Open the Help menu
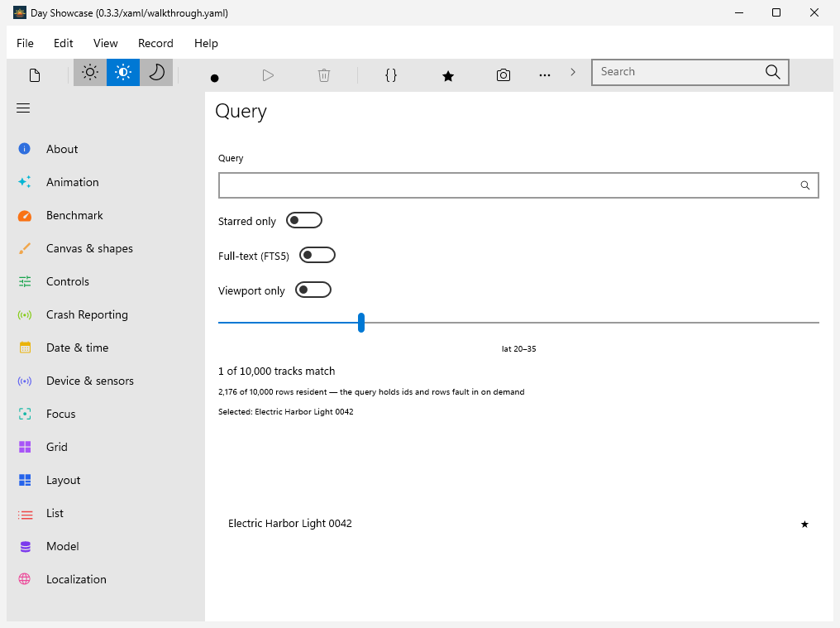 (206, 44)
